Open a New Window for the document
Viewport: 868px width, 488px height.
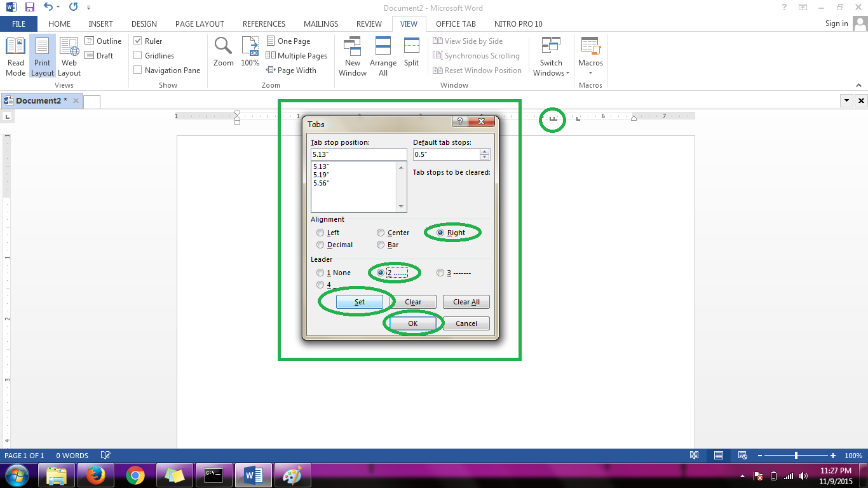tap(352, 55)
